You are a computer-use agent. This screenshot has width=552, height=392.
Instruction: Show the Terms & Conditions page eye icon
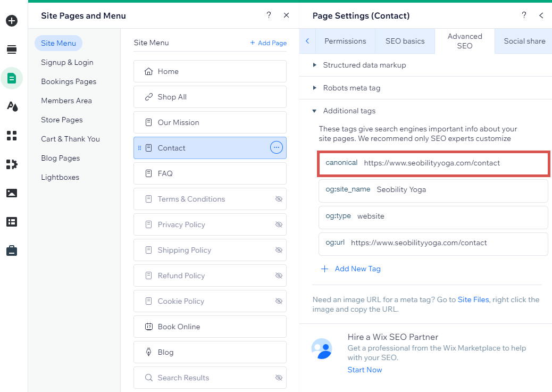(279, 199)
